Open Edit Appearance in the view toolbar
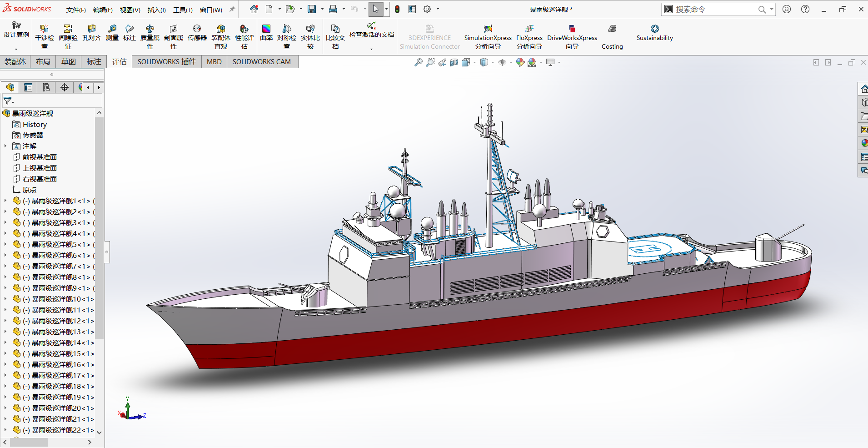Screen dimensions: 868x448 (520, 62)
